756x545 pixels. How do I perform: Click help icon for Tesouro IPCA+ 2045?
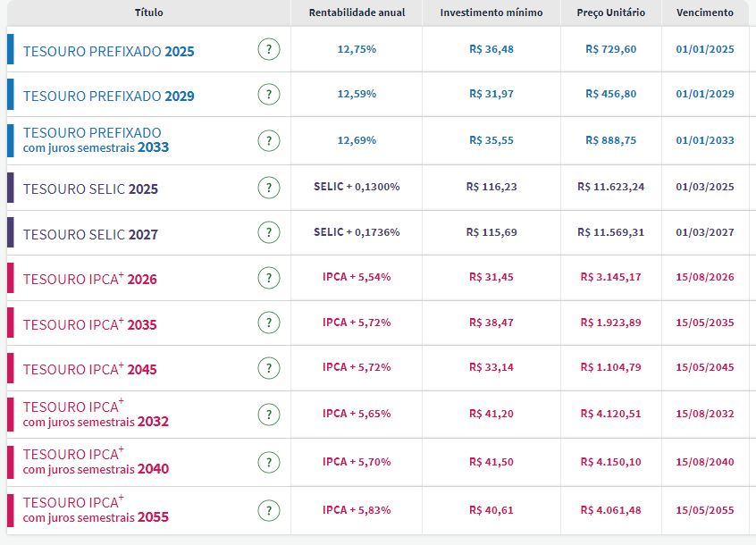point(268,367)
